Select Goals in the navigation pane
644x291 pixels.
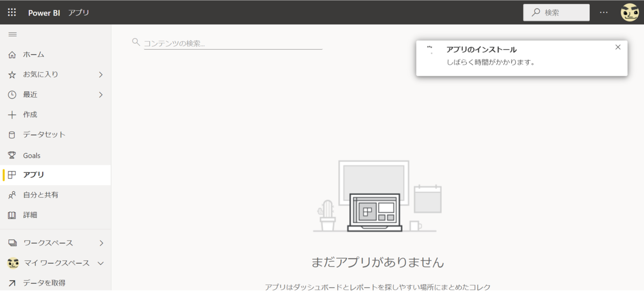55,155
